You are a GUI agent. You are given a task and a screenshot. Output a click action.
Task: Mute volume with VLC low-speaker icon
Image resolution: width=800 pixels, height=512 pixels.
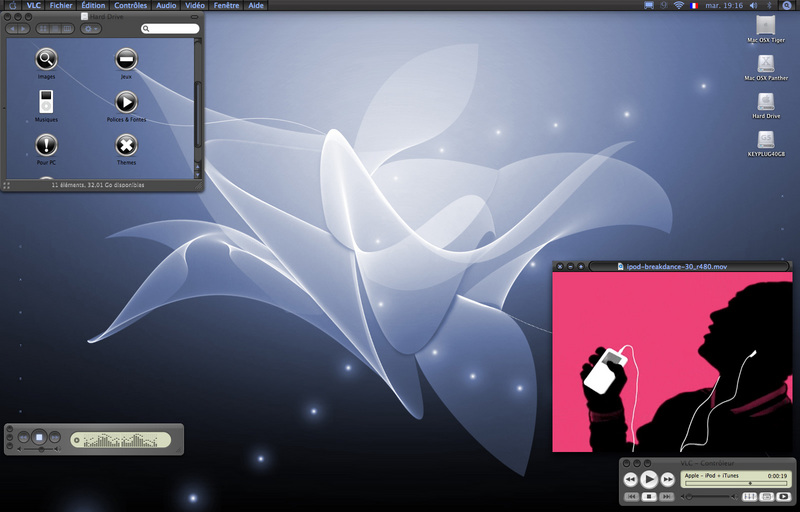pyautogui.click(x=683, y=497)
